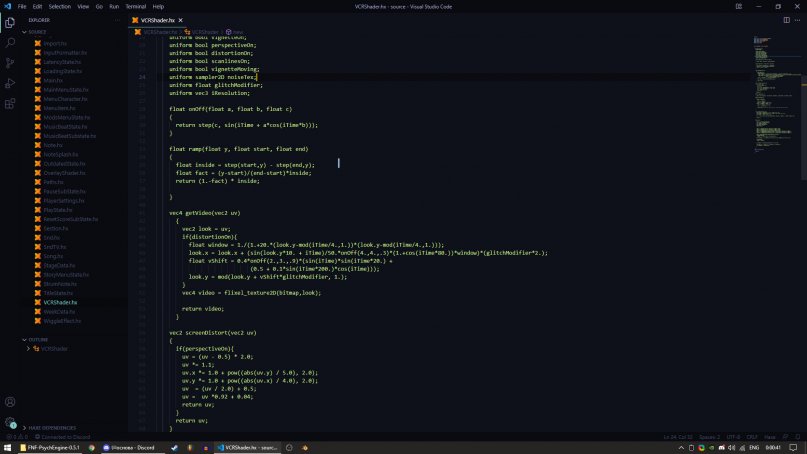This screenshot has width=807, height=454.
Task: Open PlayState.hx in the explorer
Action: (57, 210)
